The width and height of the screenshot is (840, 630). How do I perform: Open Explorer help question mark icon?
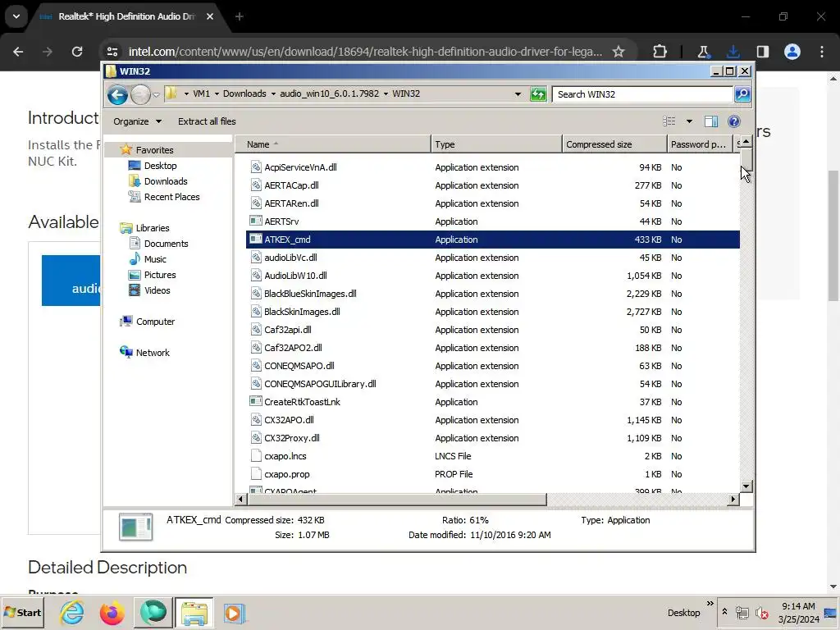tap(734, 121)
